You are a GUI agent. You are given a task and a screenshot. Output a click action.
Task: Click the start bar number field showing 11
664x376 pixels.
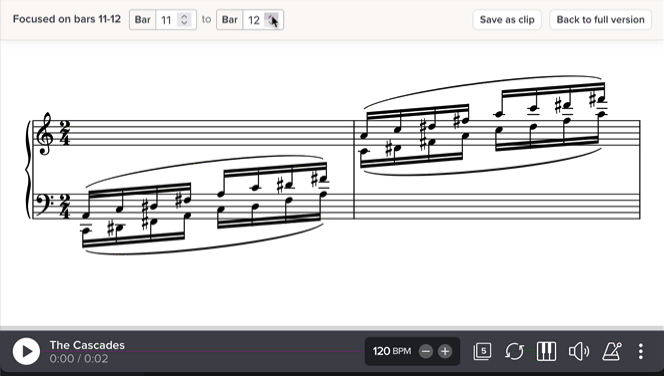pos(166,20)
